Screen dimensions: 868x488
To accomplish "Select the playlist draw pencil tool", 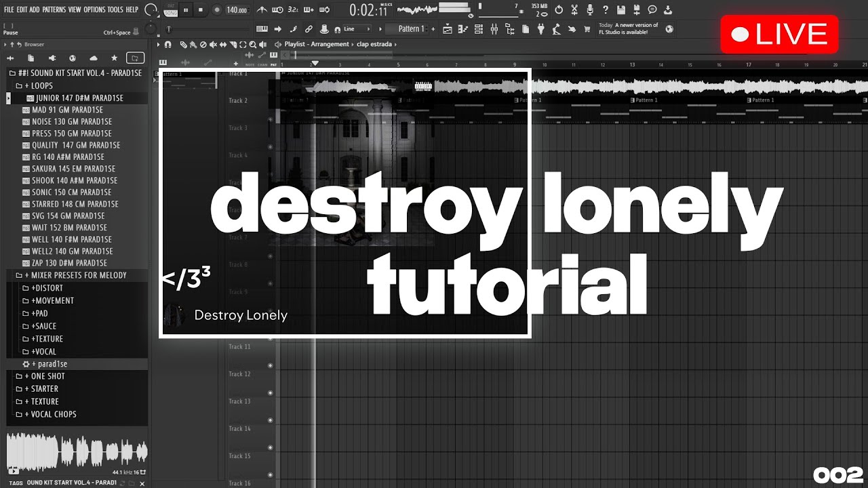I will tap(183, 44).
